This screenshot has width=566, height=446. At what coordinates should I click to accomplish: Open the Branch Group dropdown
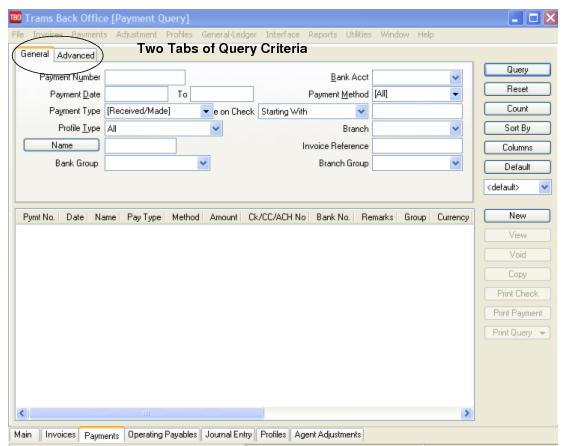pos(456,163)
